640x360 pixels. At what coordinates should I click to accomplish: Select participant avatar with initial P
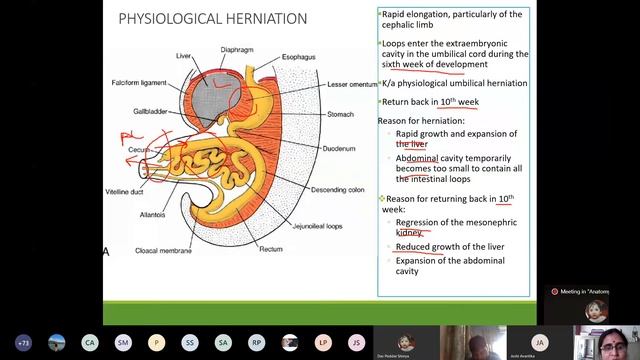click(156, 343)
